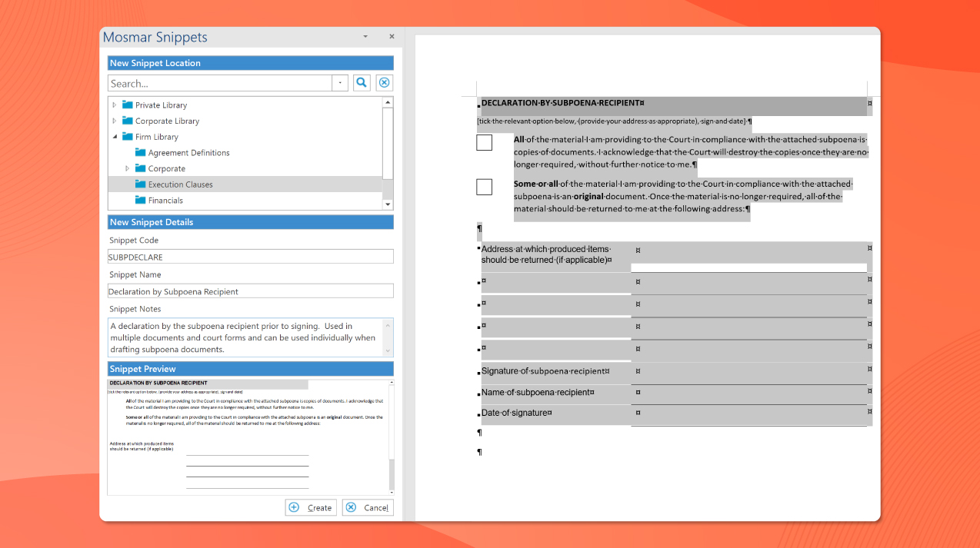Tick the "All of the material" checkbox
Viewport: 980px width, 548px height.
coord(484,142)
